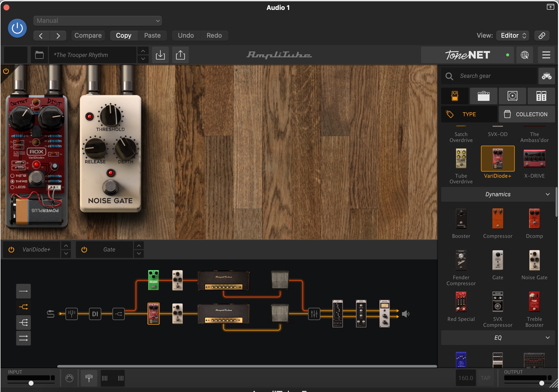The image size is (559, 392).
Task: Switch to TYPE filter tab
Action: click(x=469, y=114)
